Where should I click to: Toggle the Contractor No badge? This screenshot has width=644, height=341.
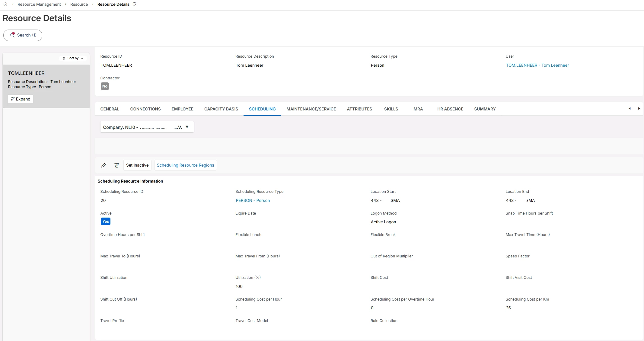[105, 86]
